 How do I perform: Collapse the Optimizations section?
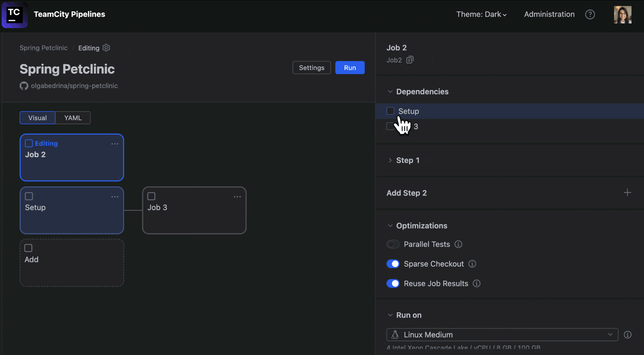[390, 226]
